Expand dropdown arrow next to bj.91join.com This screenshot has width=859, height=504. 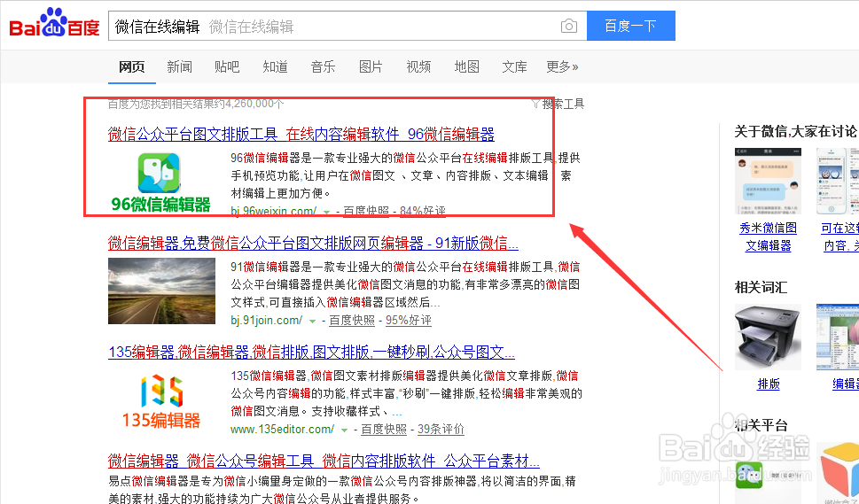312,322
